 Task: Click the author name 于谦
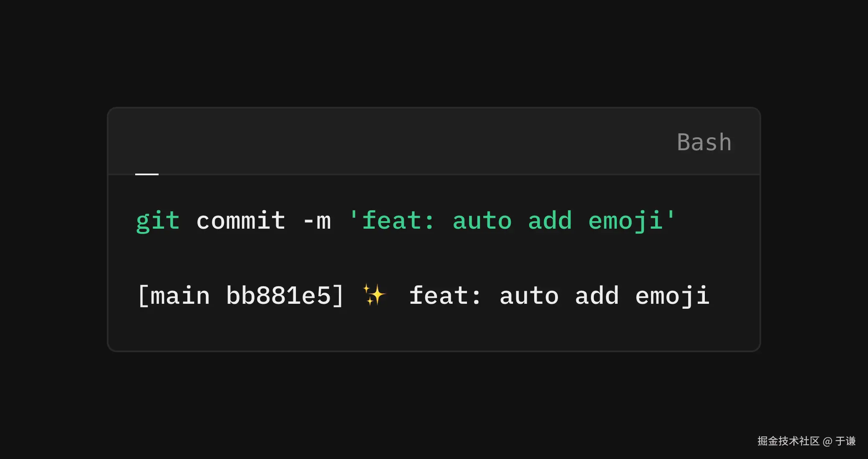845,441
